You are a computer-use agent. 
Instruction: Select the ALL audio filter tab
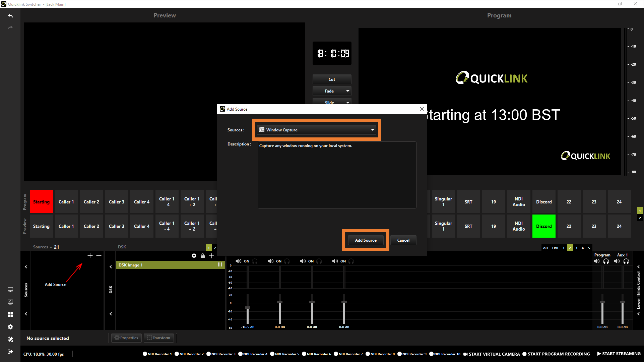(x=546, y=248)
